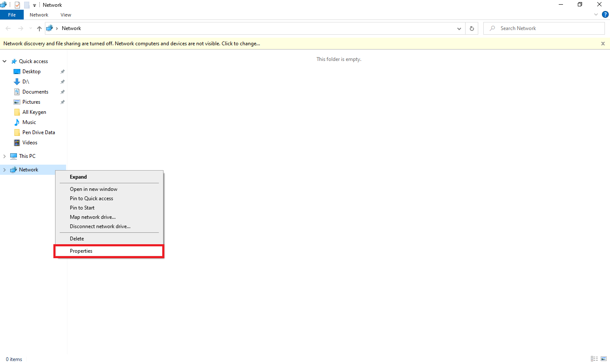The width and height of the screenshot is (610, 364).
Task: Click the search magnifier icon
Action: click(x=492, y=28)
